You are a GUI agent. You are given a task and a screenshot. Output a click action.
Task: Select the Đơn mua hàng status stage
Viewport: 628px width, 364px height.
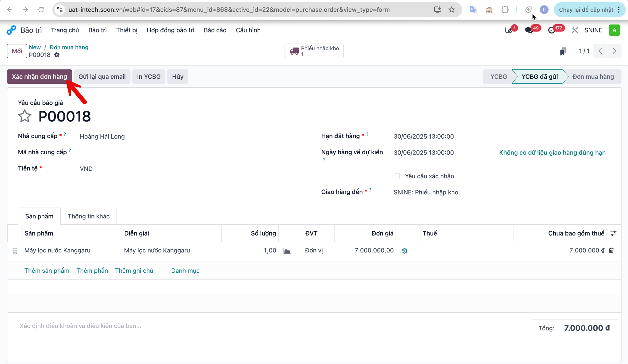(593, 77)
